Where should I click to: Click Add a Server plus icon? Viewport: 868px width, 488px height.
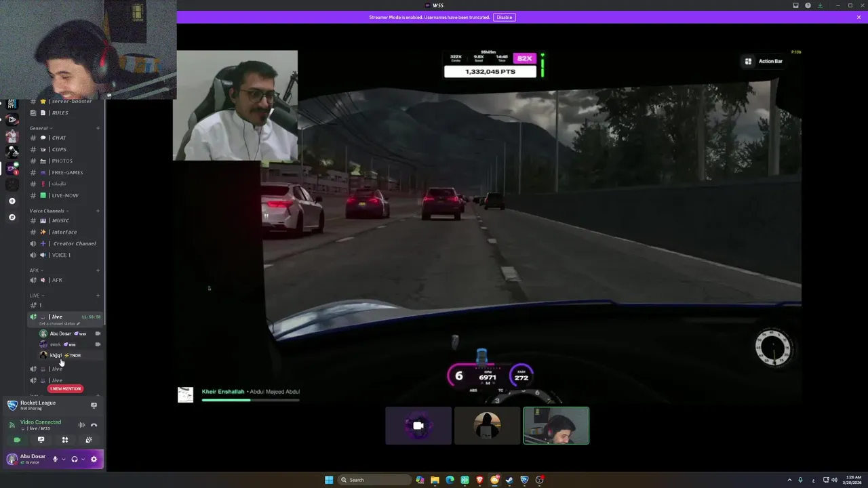point(12,201)
